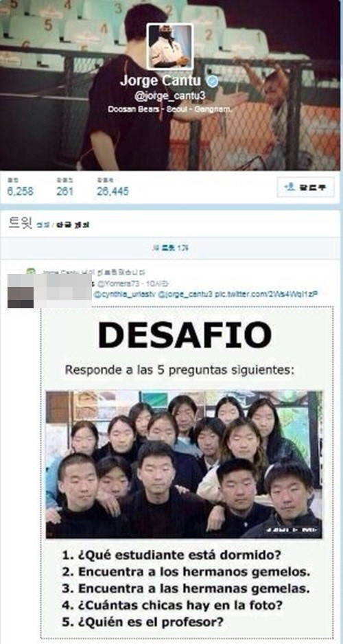Load the new tweets notification bar
This screenshot has width=343, height=644.
click(x=170, y=248)
